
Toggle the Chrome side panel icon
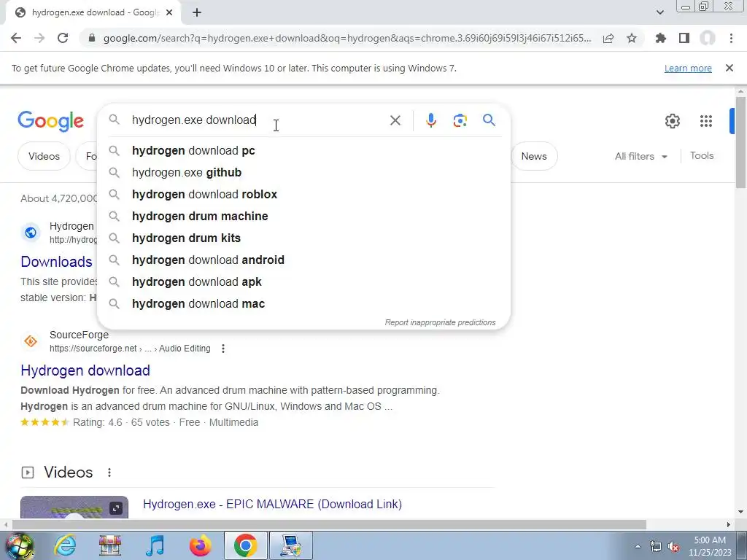(684, 38)
